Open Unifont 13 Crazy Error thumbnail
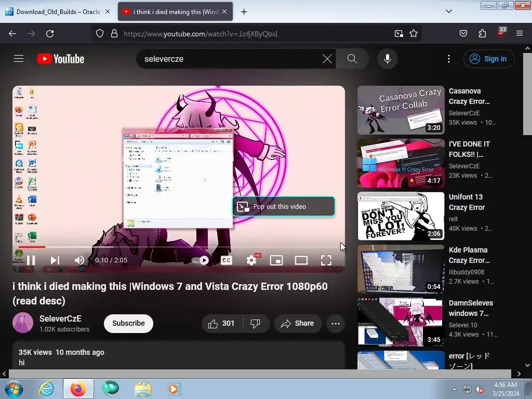Viewport: 532px width, 399px height. pyautogui.click(x=401, y=216)
